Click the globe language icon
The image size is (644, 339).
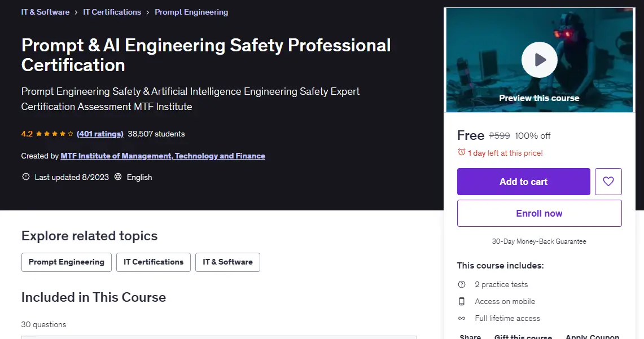[x=118, y=177]
